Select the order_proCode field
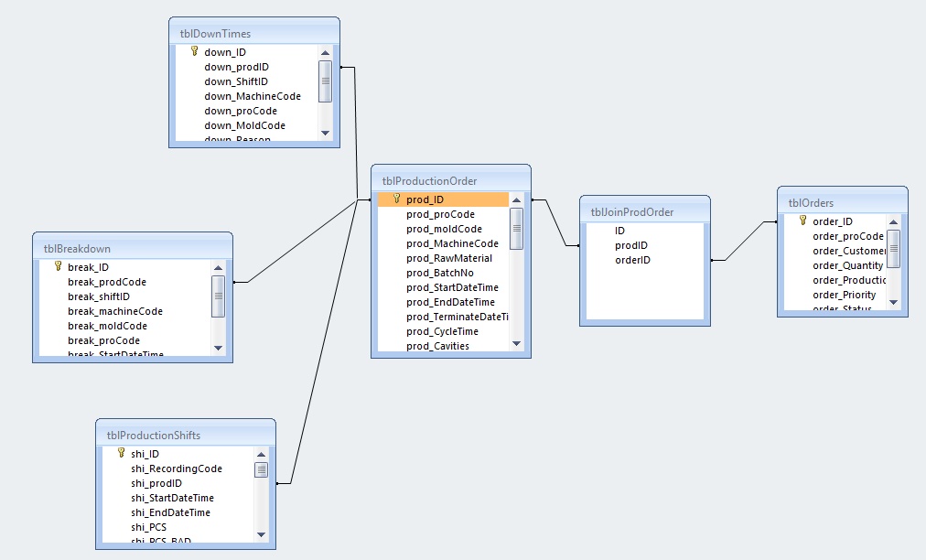This screenshot has width=926, height=560. (x=848, y=236)
